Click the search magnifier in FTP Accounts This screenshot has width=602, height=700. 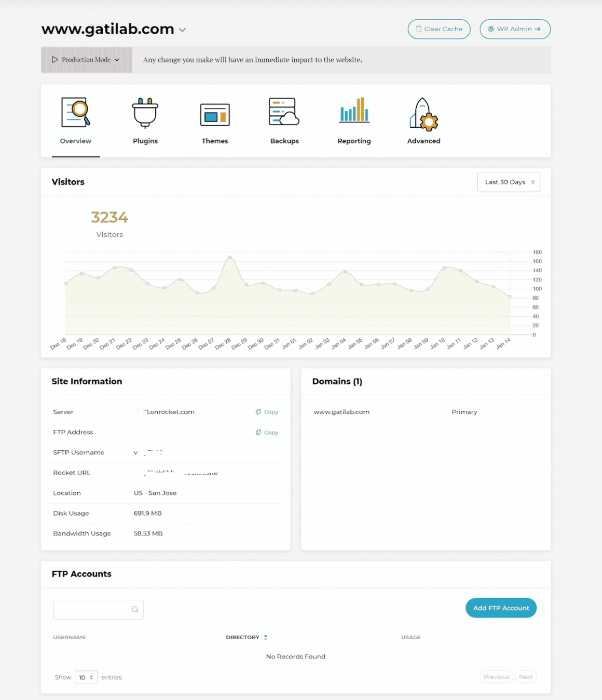(x=134, y=610)
